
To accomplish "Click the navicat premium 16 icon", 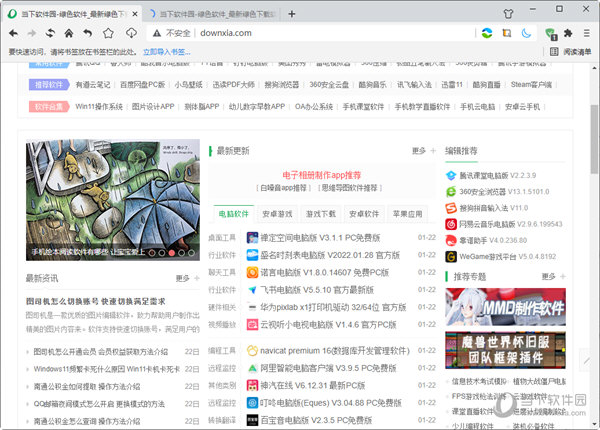I will pos(252,351).
